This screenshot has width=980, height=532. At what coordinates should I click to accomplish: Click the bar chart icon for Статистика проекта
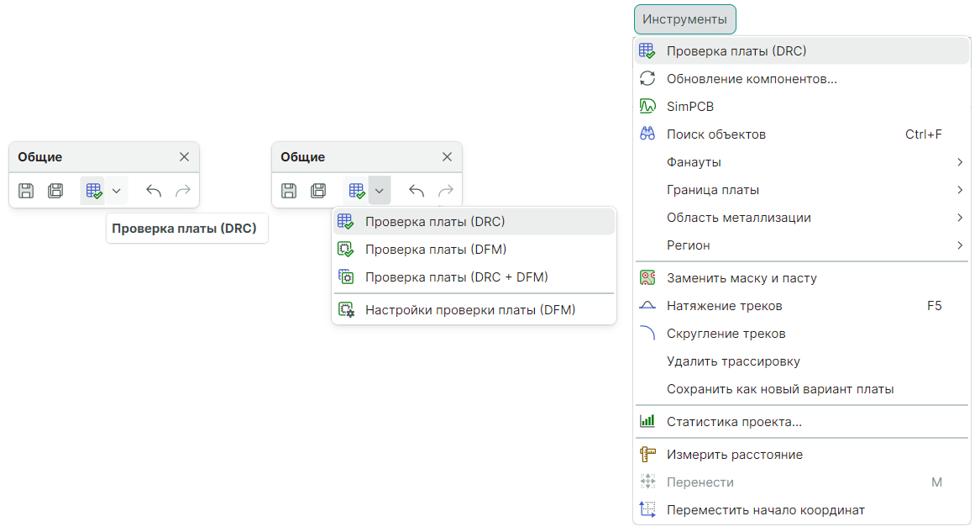647,422
